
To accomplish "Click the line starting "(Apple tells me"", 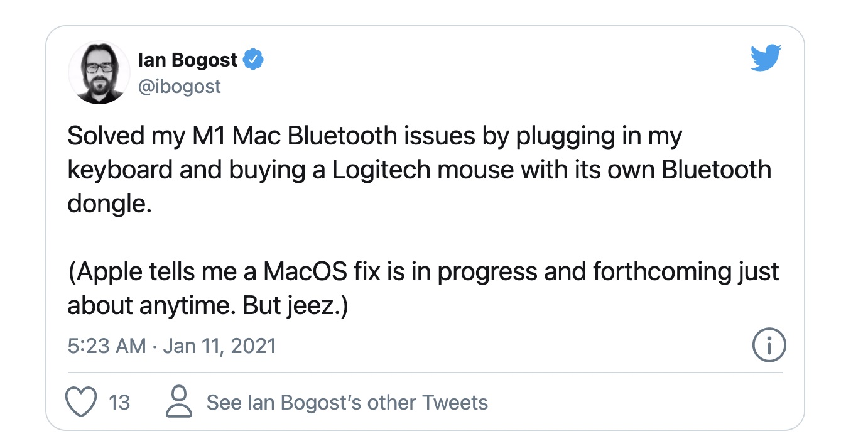I will coord(423,272).
